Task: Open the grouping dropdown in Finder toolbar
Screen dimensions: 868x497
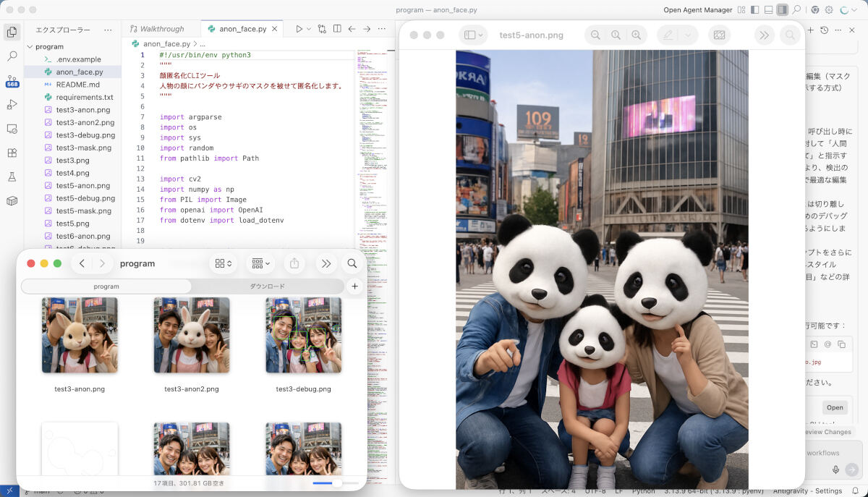Action: (x=259, y=263)
